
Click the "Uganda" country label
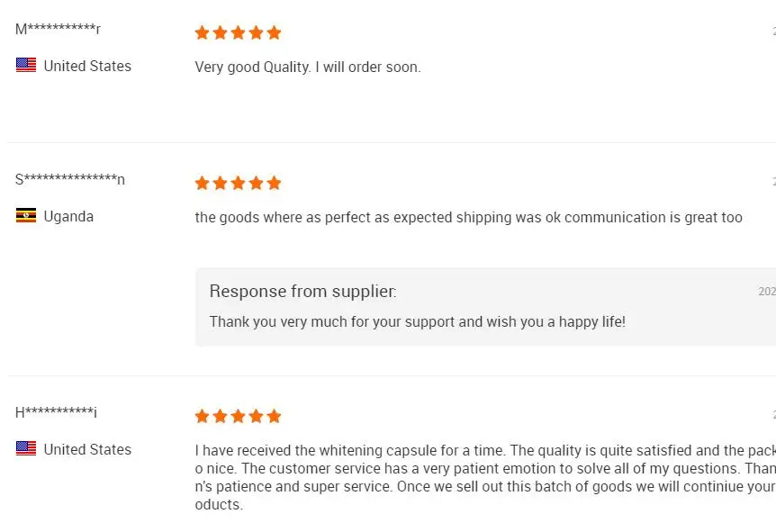68,216
